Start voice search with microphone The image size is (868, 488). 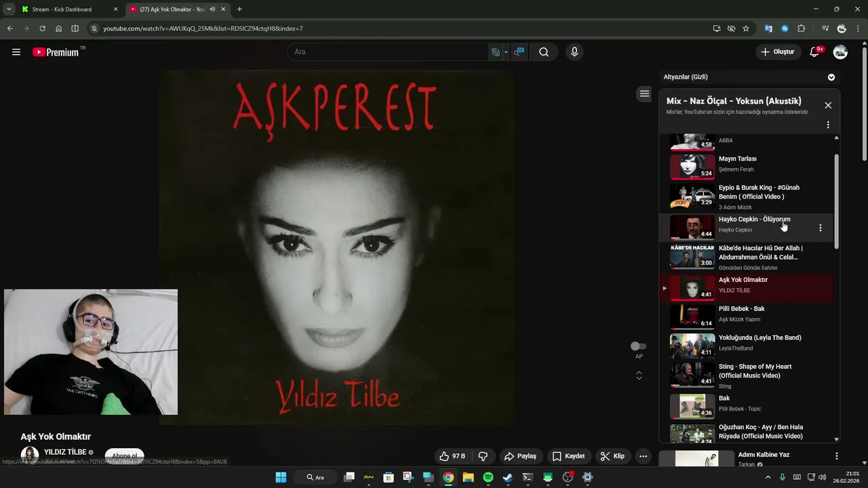[574, 52]
